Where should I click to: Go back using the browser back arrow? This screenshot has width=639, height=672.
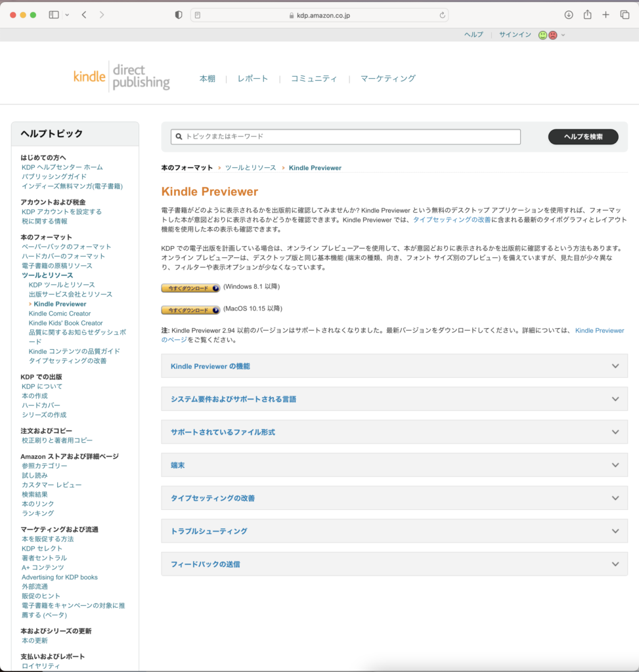coord(84,14)
